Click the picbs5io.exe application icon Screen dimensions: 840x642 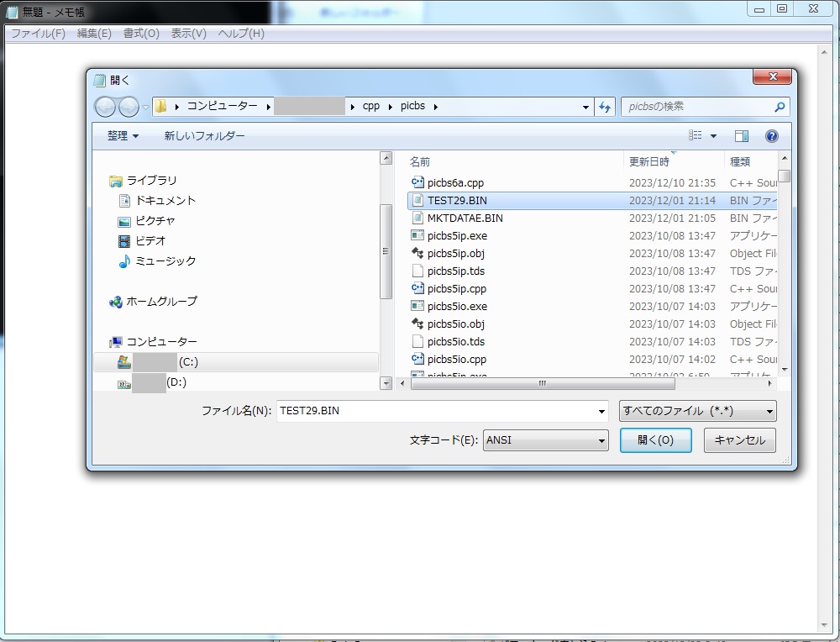pyautogui.click(x=417, y=306)
